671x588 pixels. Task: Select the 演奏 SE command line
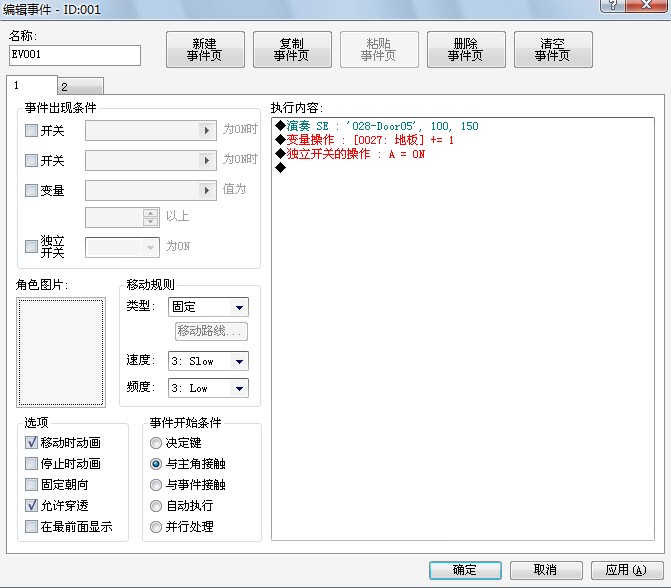[377, 126]
